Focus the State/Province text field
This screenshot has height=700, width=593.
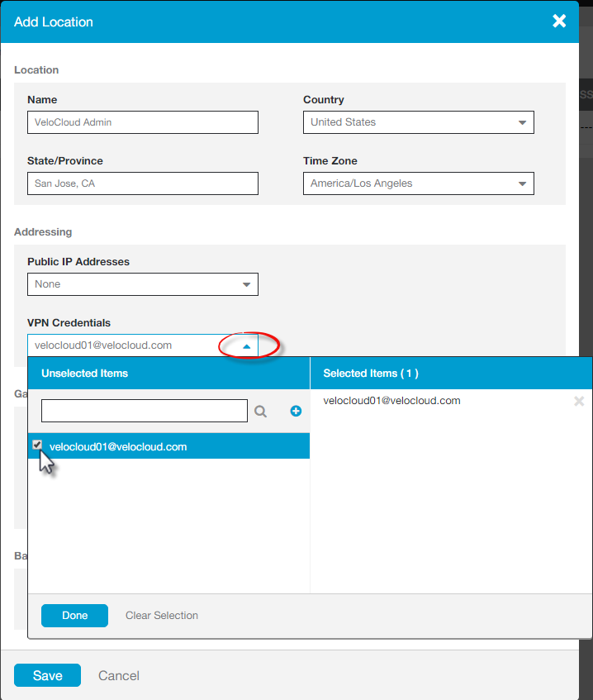pyautogui.click(x=142, y=183)
